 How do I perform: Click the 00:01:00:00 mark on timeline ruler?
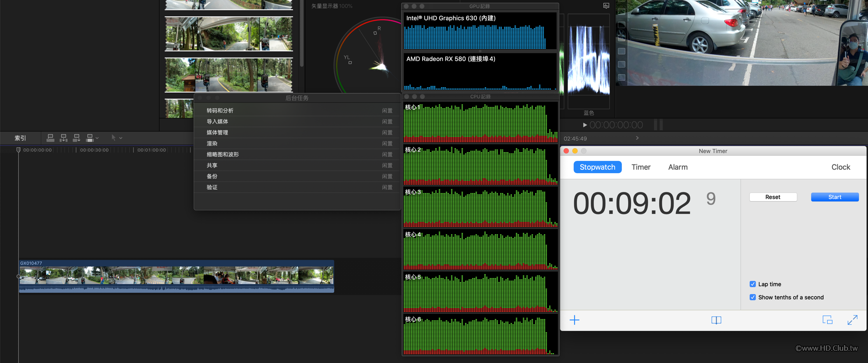pos(152,150)
